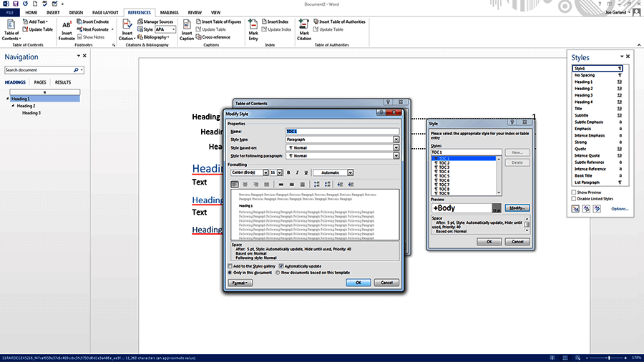Expand the Bibliography dropdown in ribbon
The image size is (644, 362).
click(x=154, y=37)
